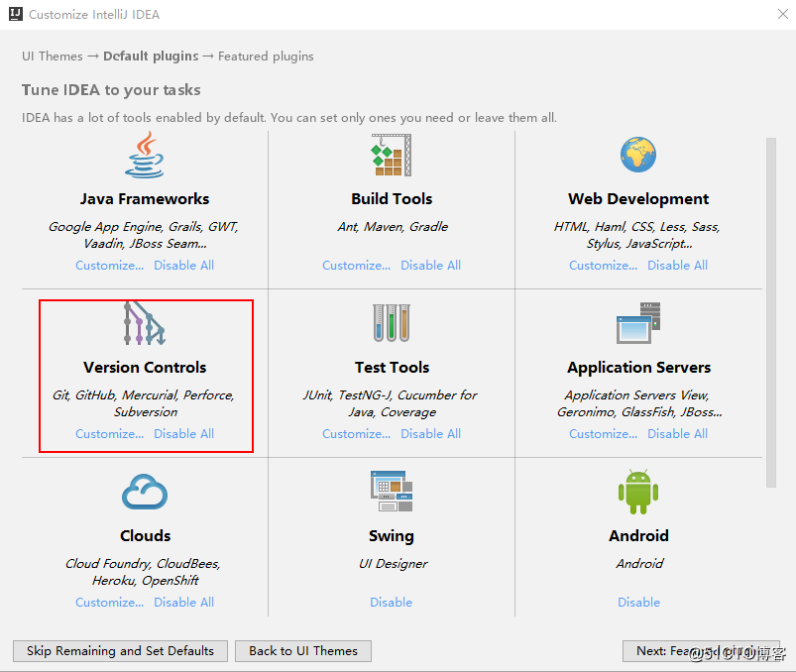Disable all Web Development plugins
The width and height of the screenshot is (796, 672).
pyautogui.click(x=677, y=266)
